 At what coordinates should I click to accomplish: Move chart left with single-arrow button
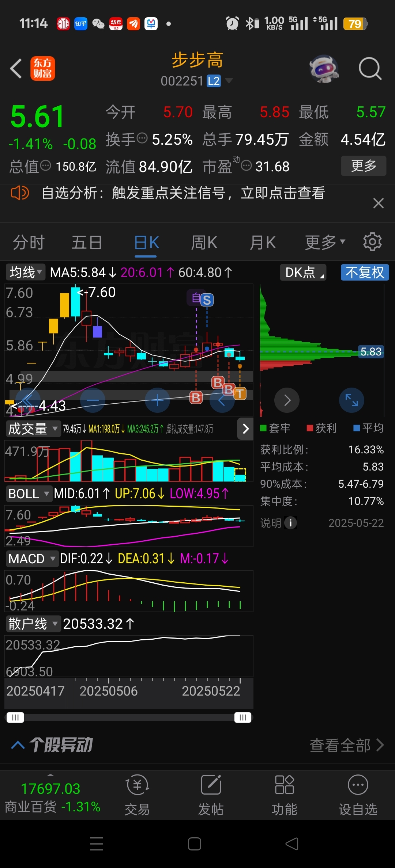point(222,400)
